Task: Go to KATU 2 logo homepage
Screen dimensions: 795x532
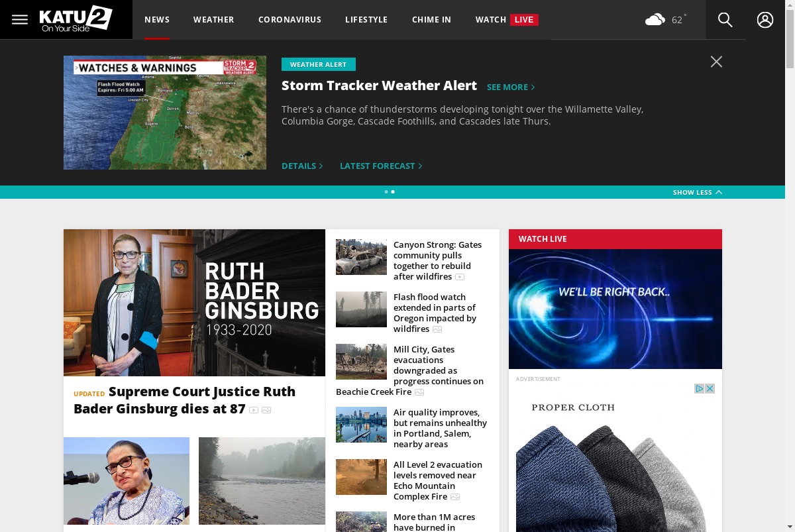Action: coord(76,19)
